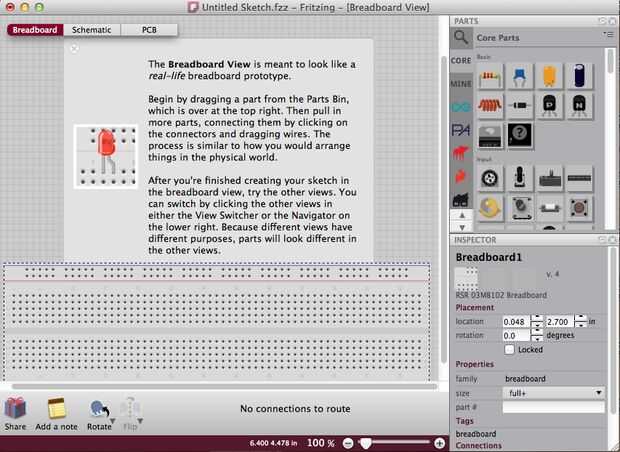Open the Rotate options arrow
This screenshot has height=452, width=620.
pos(113,422)
